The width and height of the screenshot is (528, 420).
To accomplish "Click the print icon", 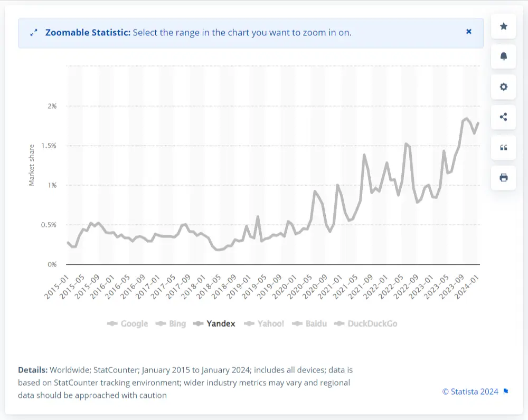I will click(x=503, y=178).
